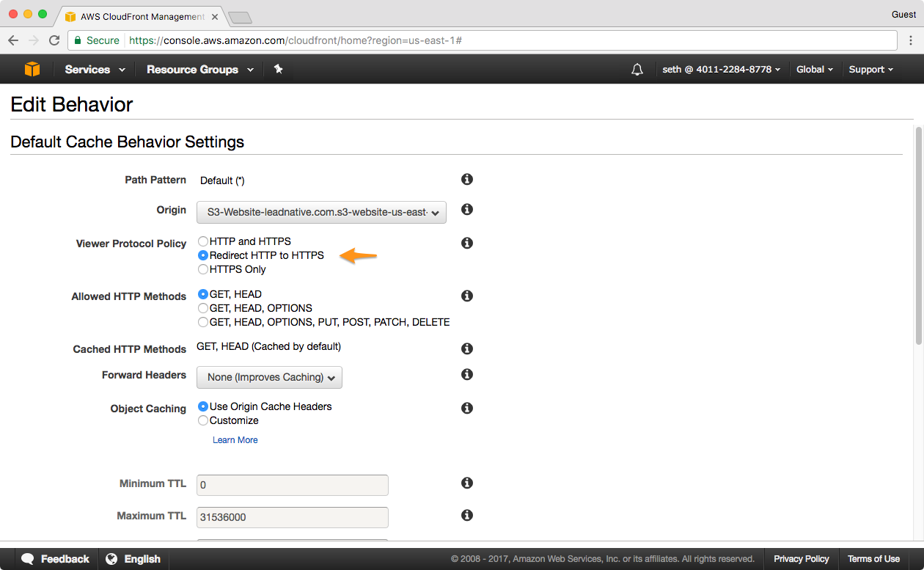Screen dimensions: 924x570
Task: Click info icon next to Origin
Action: pos(466,209)
